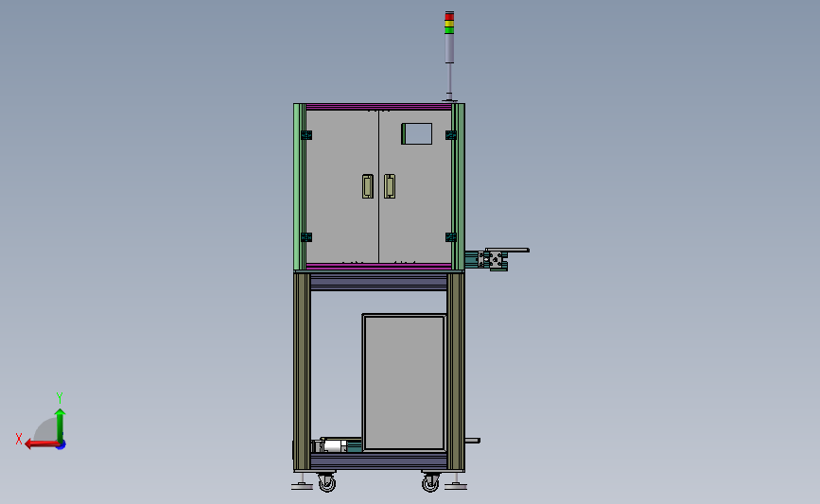Click the blue Z axis dot on triad
820x504 pixels.
click(61, 445)
